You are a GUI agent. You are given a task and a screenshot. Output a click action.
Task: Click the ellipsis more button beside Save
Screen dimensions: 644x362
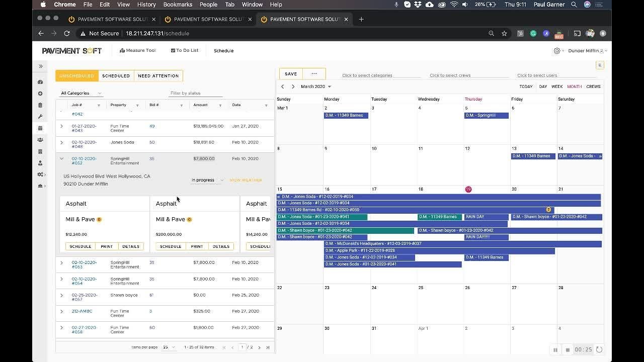(x=314, y=74)
